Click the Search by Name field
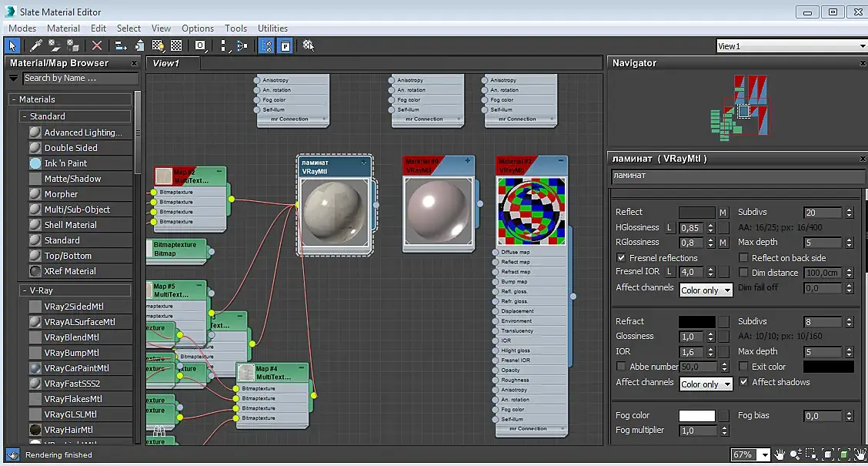Image resolution: width=868 pixels, height=466 pixels. pos(79,78)
